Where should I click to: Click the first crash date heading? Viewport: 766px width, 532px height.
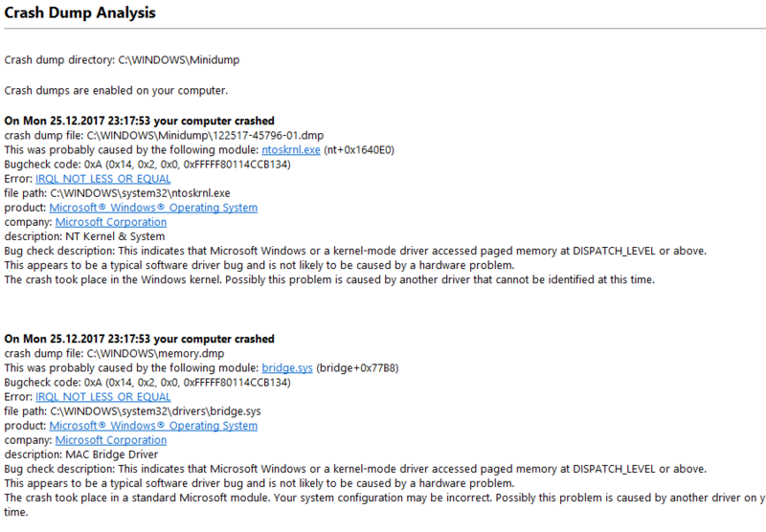click(x=140, y=121)
